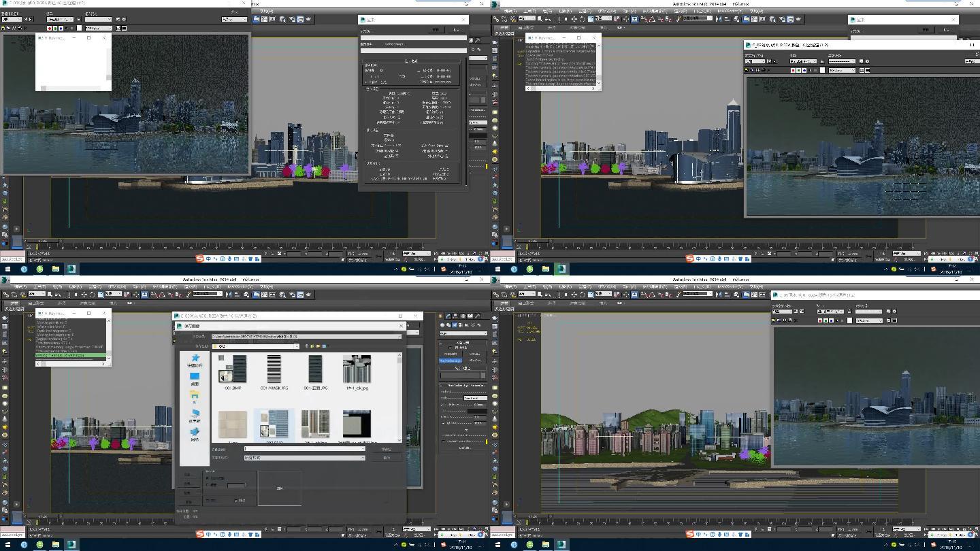
Task: Toggle red channel in bottom-right frame window
Action: [x=819, y=320]
